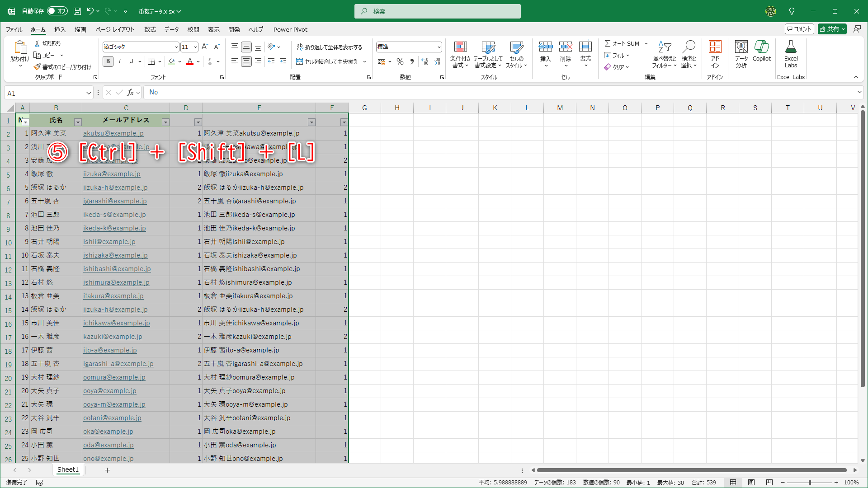Image resolution: width=868 pixels, height=488 pixels.
Task: Apply percent style formatting
Action: pos(400,61)
